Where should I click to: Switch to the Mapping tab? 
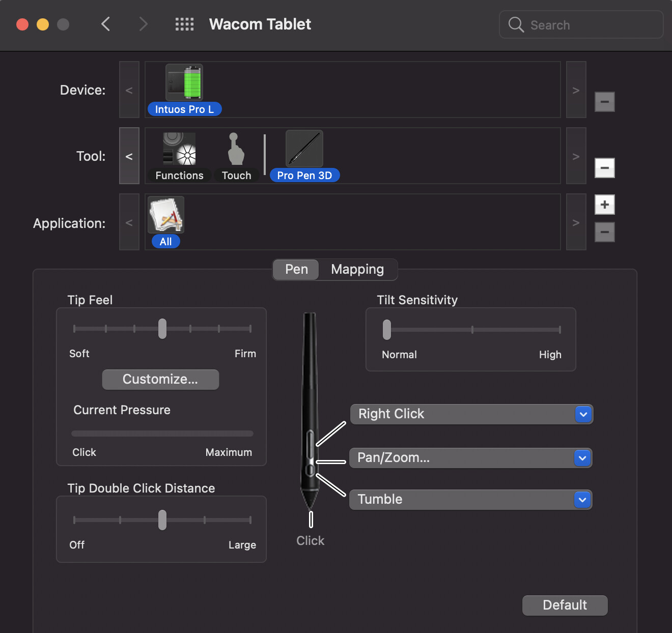357,269
